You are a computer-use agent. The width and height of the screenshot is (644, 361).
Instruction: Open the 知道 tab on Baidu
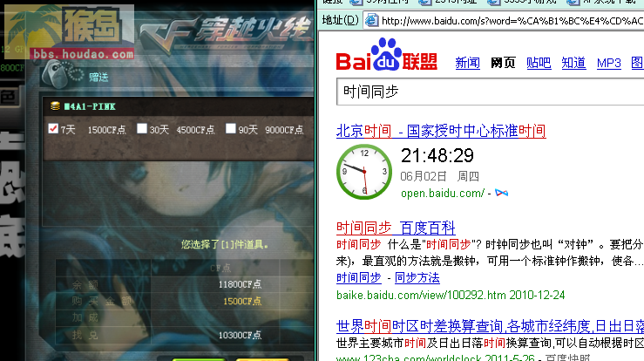pyautogui.click(x=573, y=63)
